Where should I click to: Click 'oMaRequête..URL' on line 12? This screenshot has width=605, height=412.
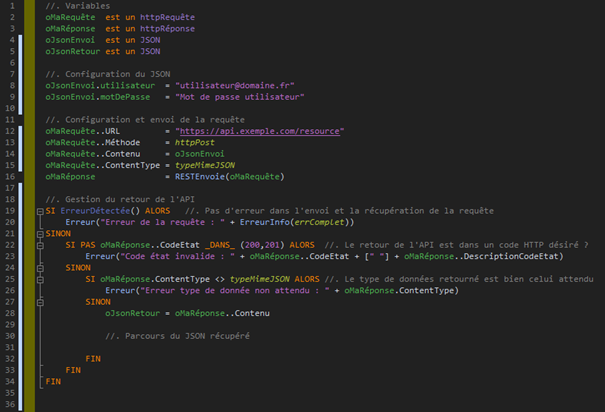tap(83, 131)
